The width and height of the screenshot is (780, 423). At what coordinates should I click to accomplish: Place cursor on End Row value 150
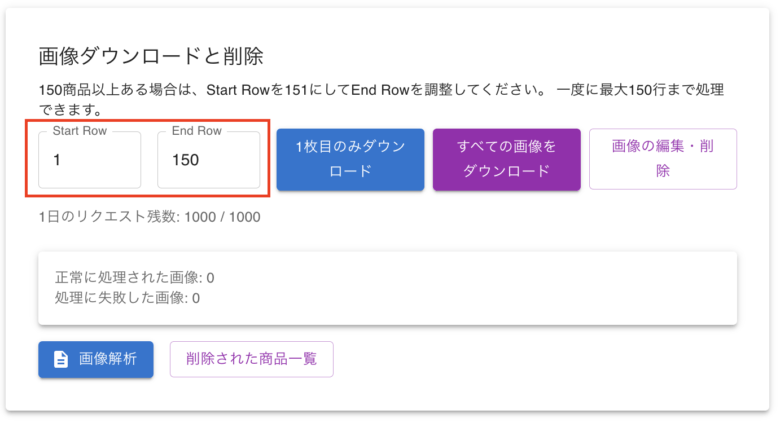186,159
